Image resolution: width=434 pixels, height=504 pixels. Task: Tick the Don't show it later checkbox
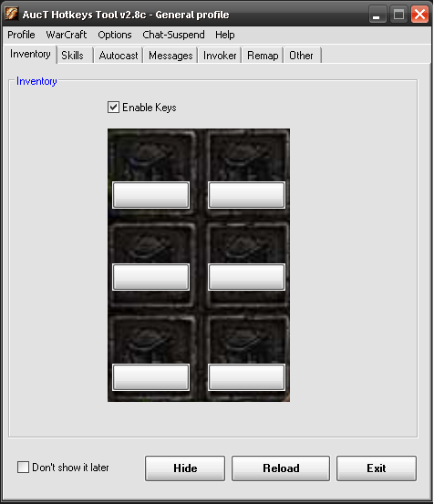coord(23,467)
